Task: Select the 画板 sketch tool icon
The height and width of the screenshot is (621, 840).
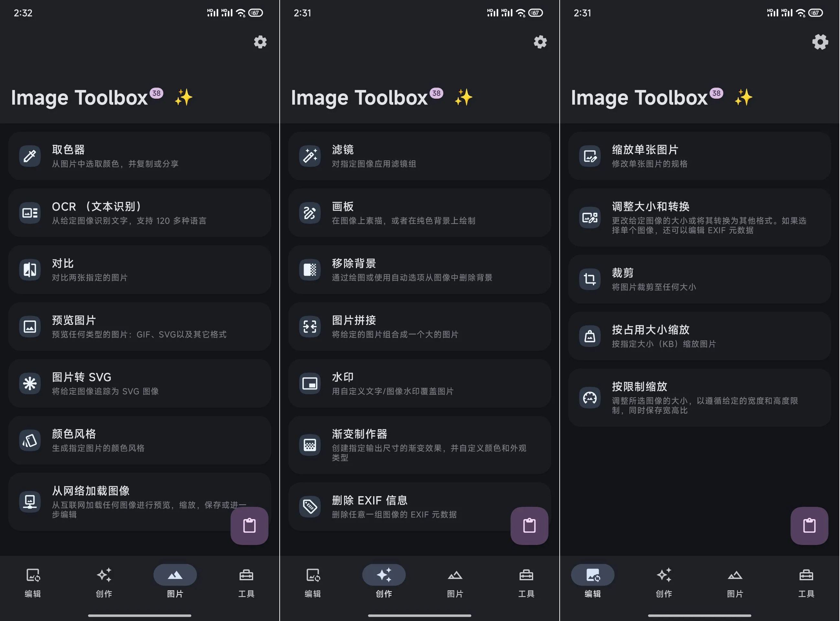Action: coord(309,213)
